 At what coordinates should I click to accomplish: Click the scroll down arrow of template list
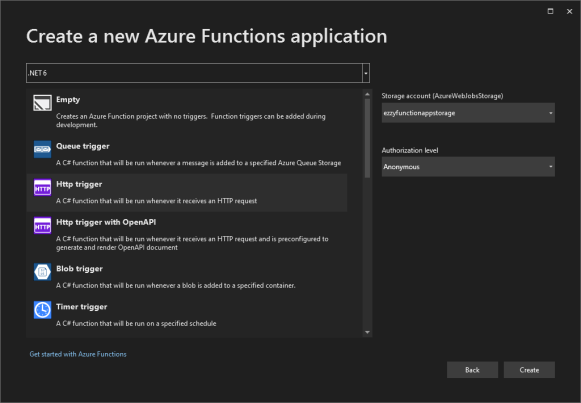click(x=367, y=332)
